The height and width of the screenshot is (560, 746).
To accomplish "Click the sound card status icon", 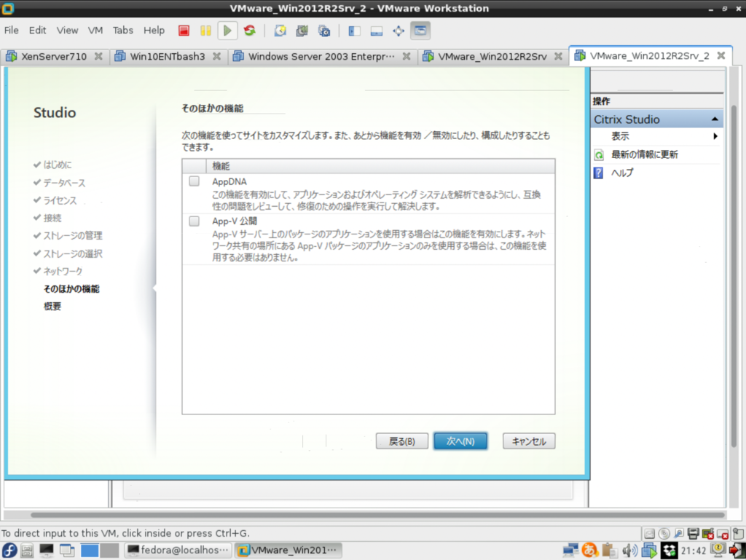I will 708,534.
